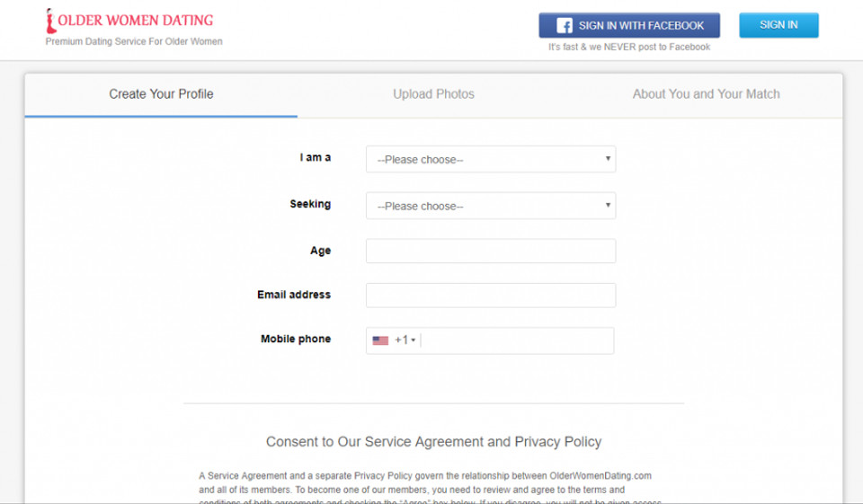Viewport: 863px width, 504px height.
Task: Open the +1 country code dropdown arrow
Action: [414, 340]
